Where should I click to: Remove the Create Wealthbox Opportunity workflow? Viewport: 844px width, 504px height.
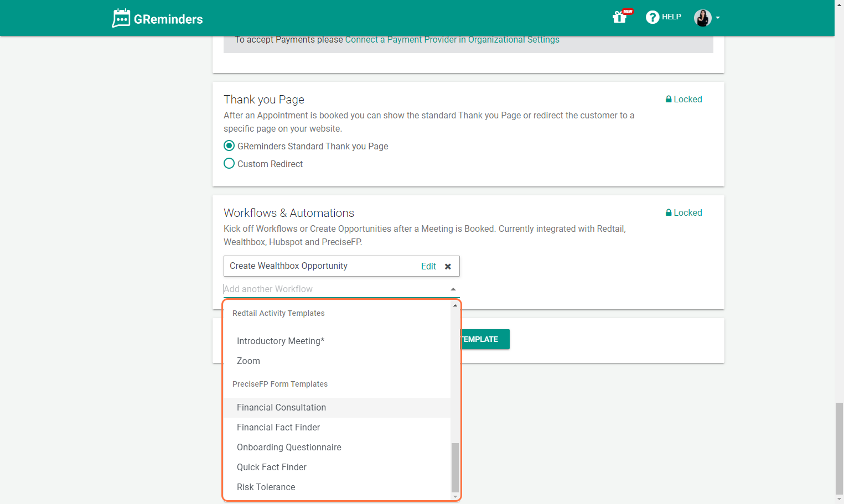coord(448,266)
